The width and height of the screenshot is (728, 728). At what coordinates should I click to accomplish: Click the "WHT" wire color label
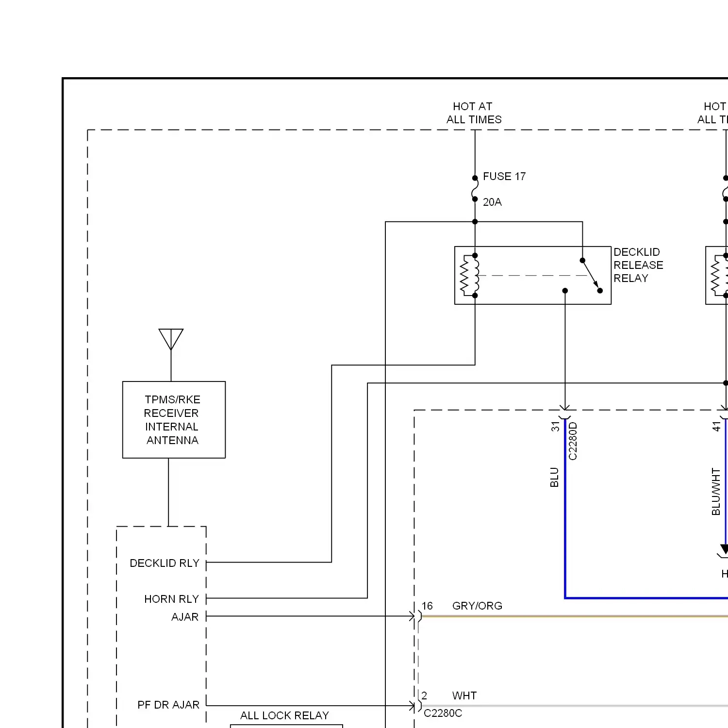click(464, 695)
